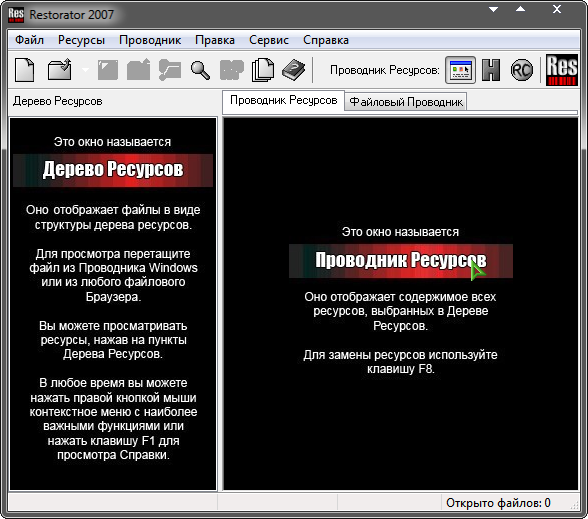Viewport: 588px width, 519px height.
Task: Open the magnifier Search tool
Action: coord(200,70)
